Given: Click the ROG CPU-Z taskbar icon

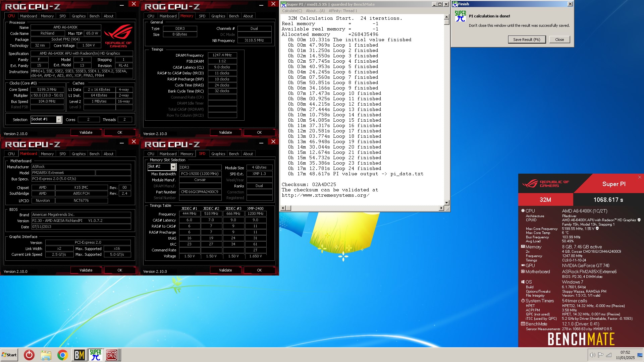Looking at the screenshot, I should tap(112, 355).
